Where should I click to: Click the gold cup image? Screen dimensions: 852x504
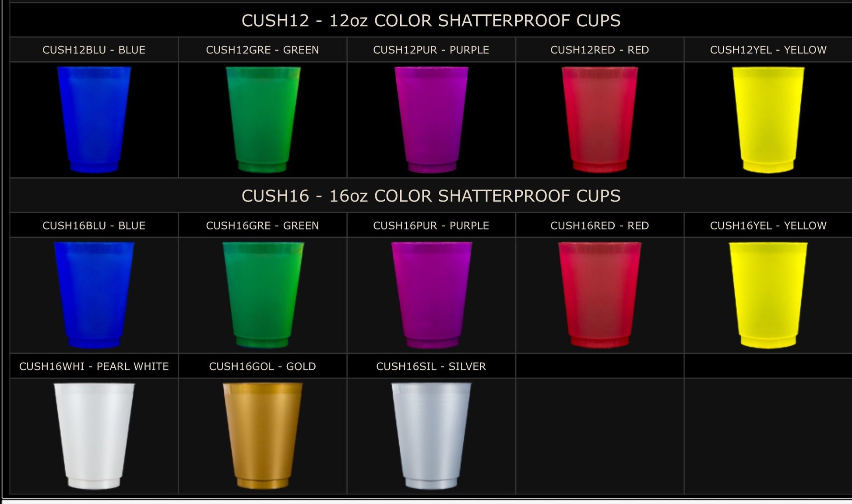point(263,436)
